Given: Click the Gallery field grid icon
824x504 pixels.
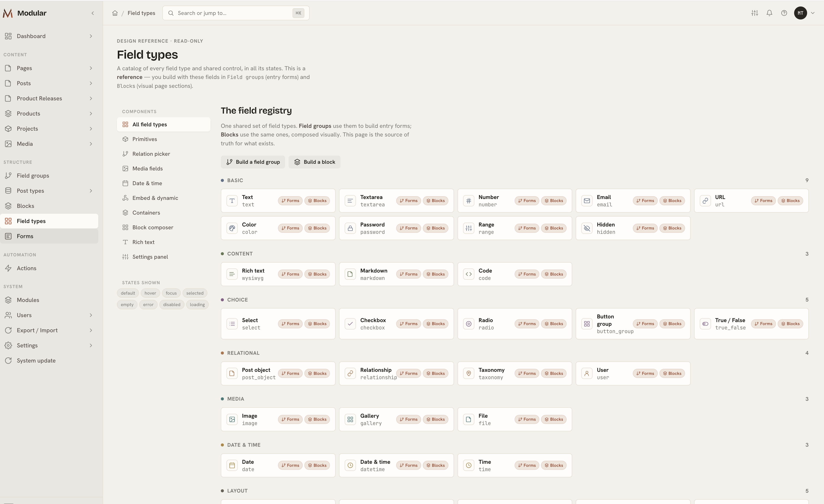Looking at the screenshot, I should click(350, 419).
